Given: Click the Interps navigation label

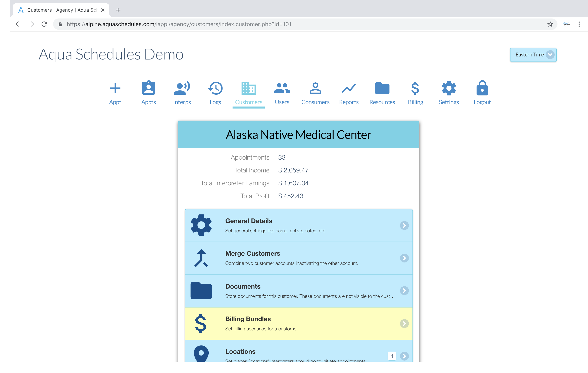Looking at the screenshot, I should tap(182, 102).
